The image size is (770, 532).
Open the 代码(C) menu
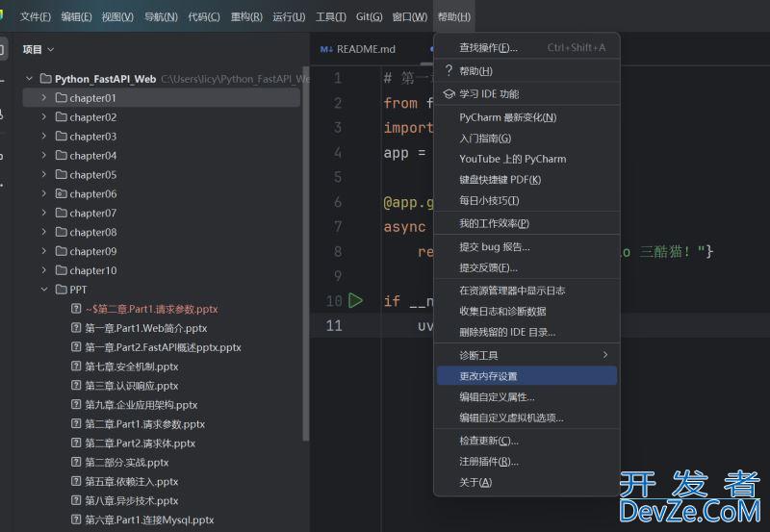(x=204, y=16)
